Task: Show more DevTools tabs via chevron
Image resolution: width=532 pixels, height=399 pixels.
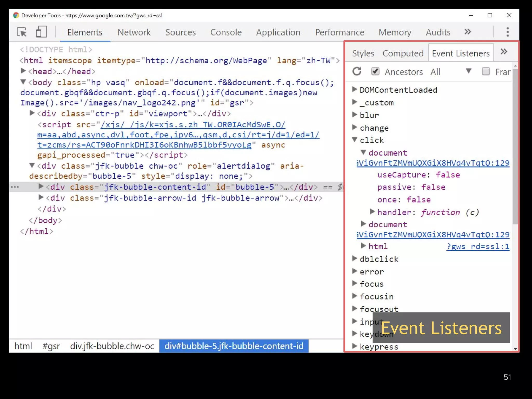Action: click(468, 32)
